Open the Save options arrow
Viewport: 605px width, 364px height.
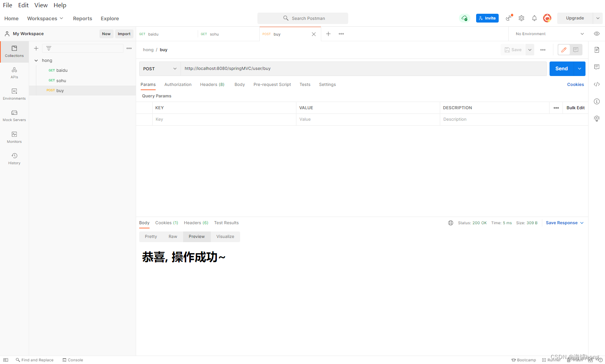[530, 50]
